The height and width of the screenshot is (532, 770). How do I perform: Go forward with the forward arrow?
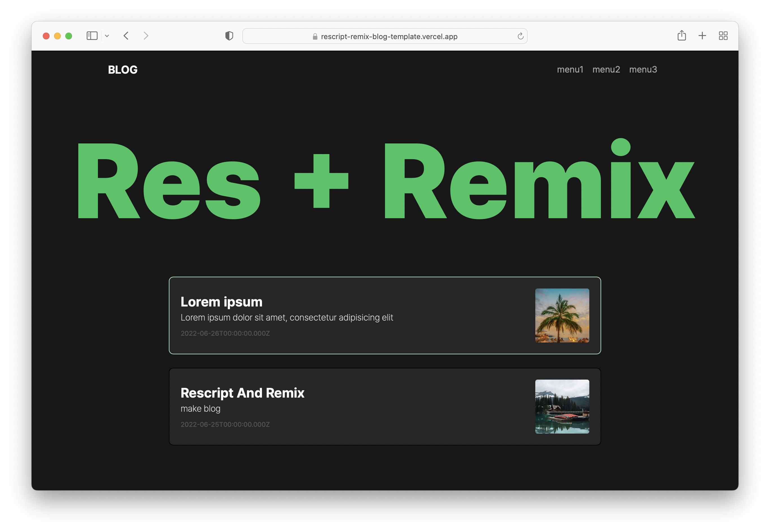coord(146,36)
